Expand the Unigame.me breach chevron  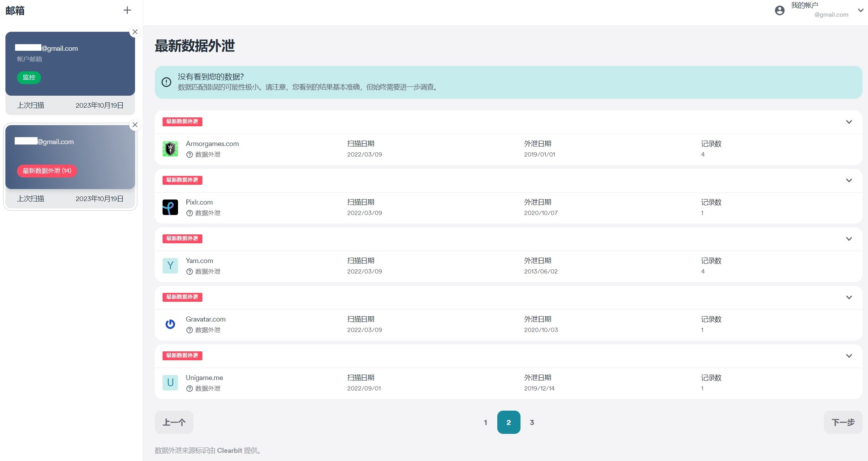pos(849,356)
